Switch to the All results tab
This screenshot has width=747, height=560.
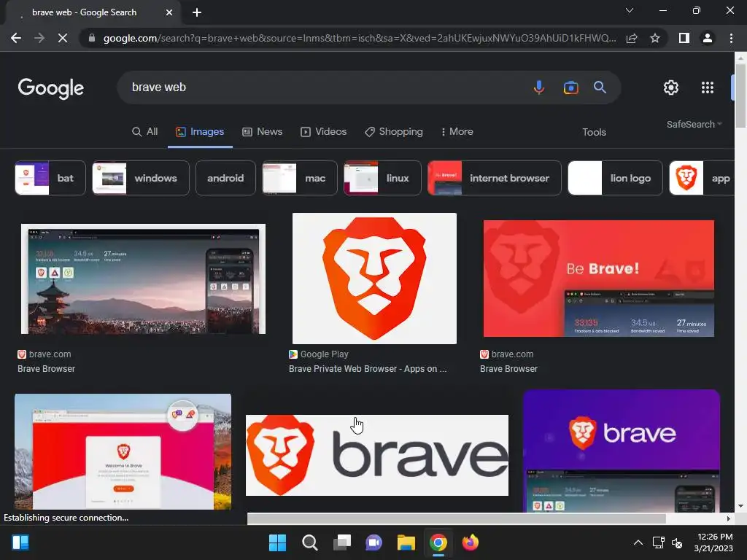(145, 131)
